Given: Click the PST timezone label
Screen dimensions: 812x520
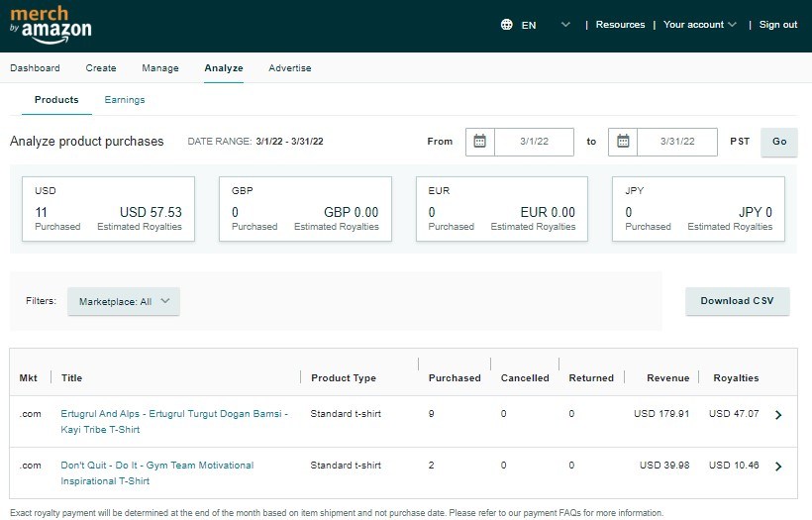Looking at the screenshot, I should (x=740, y=142).
